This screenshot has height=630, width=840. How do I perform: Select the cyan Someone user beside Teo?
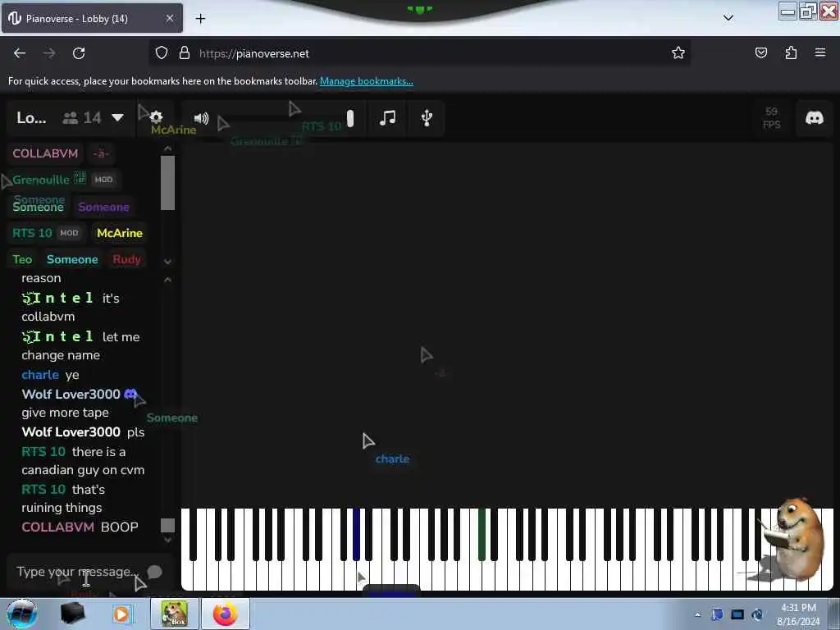(72, 259)
